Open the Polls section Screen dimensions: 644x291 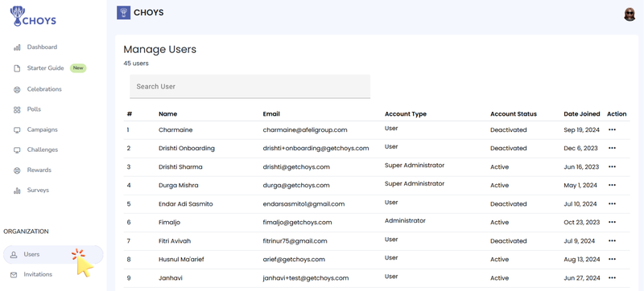pyautogui.click(x=34, y=109)
